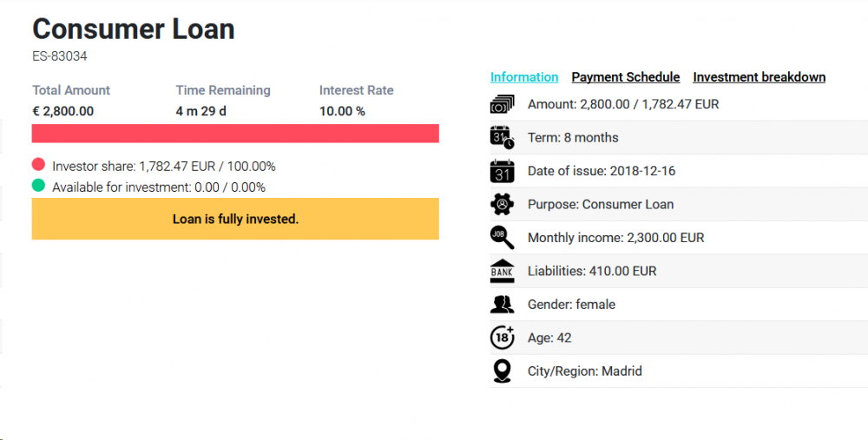This screenshot has width=868, height=440.
Task: Click the red investment progress bar
Action: tap(235, 134)
